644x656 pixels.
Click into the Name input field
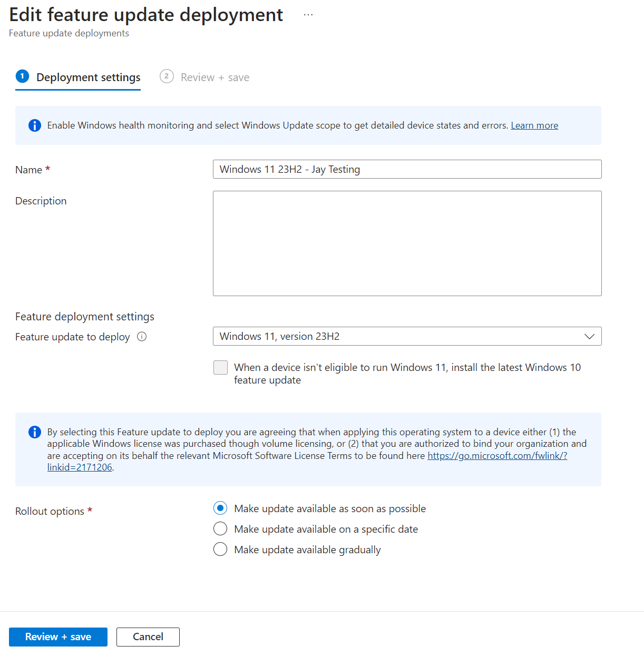407,169
